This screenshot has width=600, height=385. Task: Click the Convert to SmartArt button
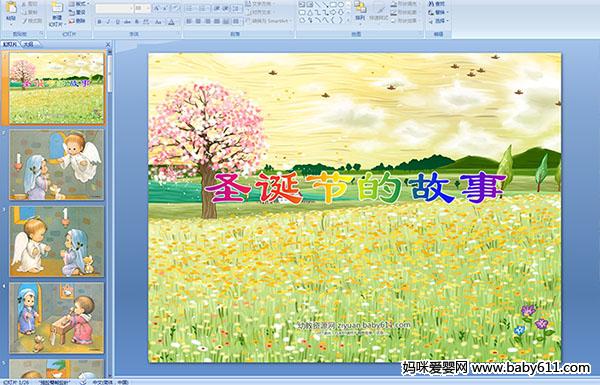tap(269, 21)
